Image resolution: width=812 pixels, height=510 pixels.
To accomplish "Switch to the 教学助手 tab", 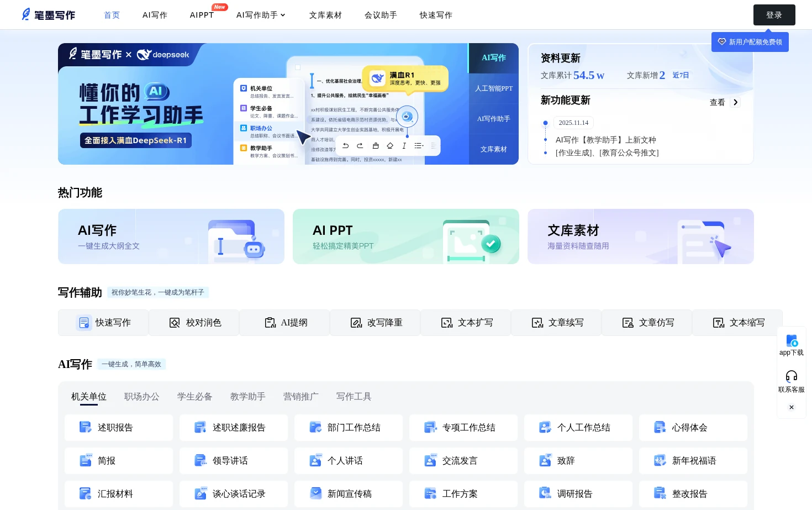I will click(x=248, y=397).
